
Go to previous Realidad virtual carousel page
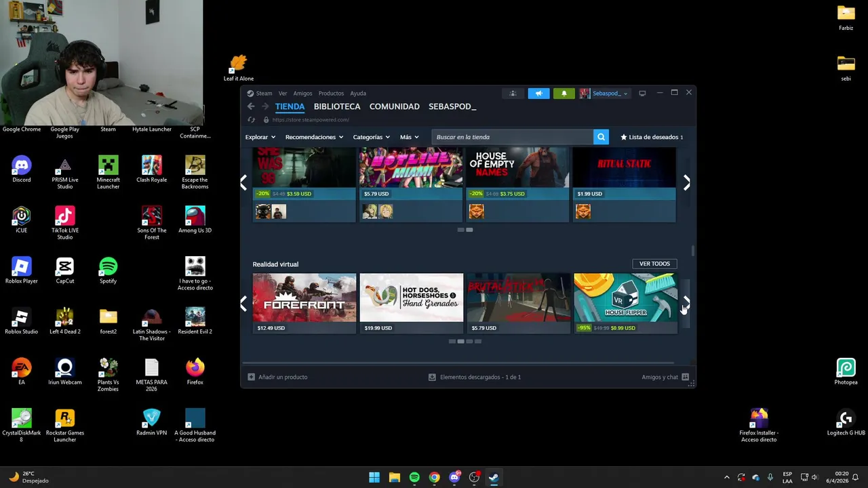pos(243,303)
